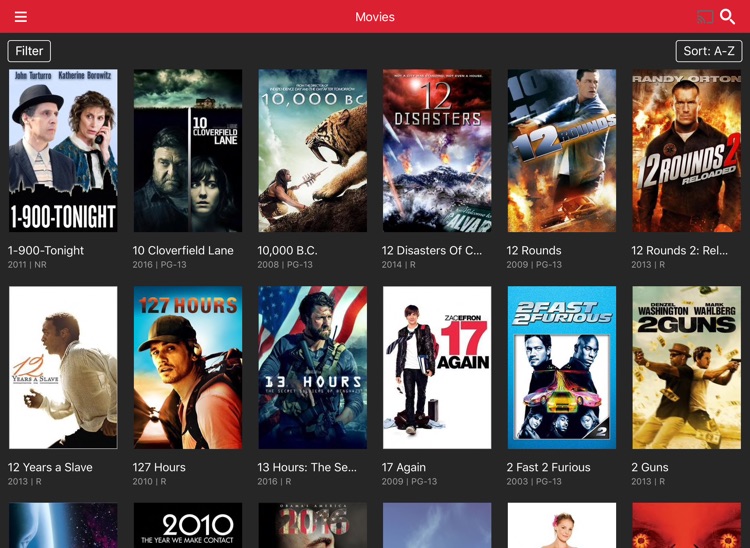Screen dimensions: 750x548
Task: Click '2003 | PG-13' under 2 Fast 2 Furious
Action: (x=534, y=482)
